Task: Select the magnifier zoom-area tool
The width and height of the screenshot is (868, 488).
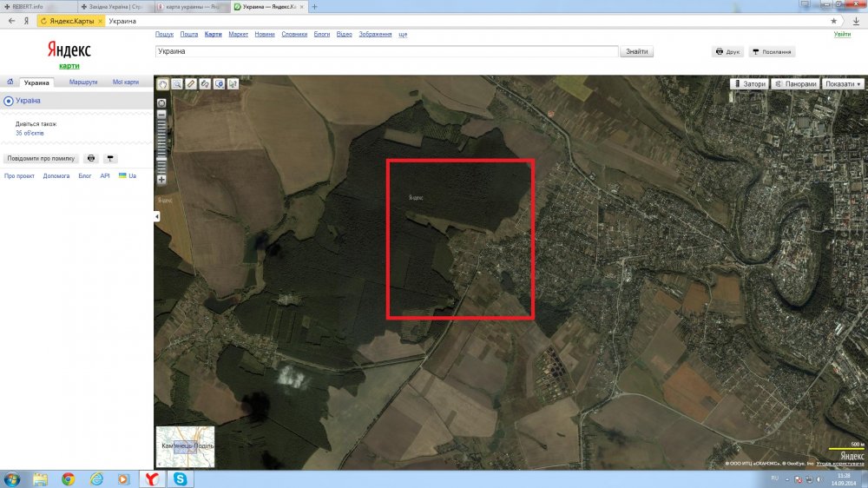Action: tap(176, 83)
